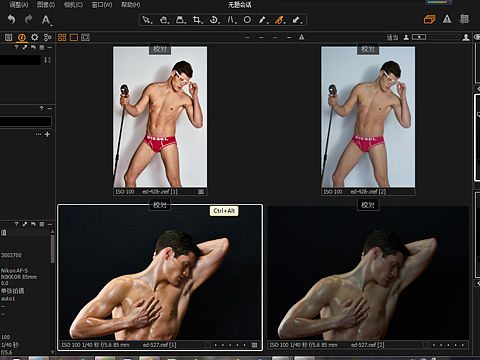This screenshot has height=360, width=480.
Task: Click the second black input field in left panel
Action: tap(26, 121)
